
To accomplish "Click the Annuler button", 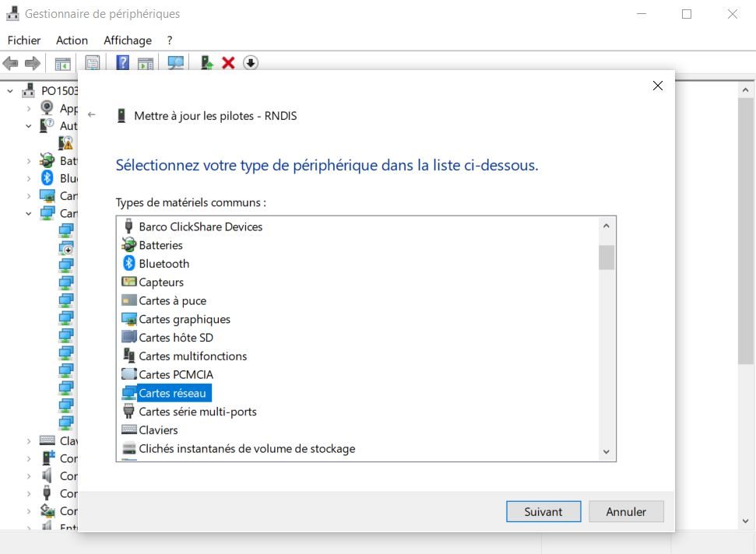I will point(626,512).
